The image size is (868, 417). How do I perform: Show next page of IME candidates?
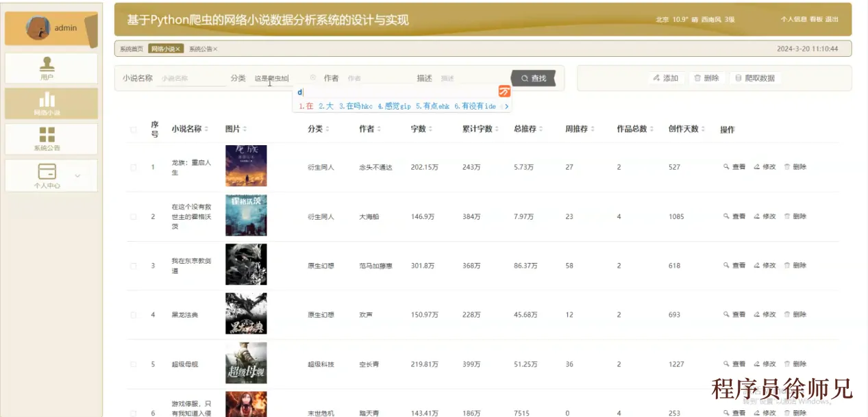click(x=506, y=107)
